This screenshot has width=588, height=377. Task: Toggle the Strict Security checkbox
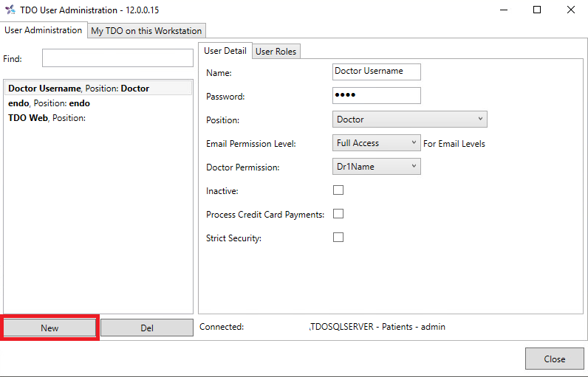pos(338,238)
